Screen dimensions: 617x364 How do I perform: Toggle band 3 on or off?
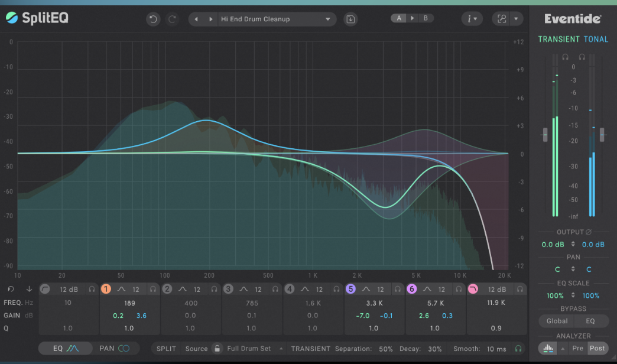[228, 289]
